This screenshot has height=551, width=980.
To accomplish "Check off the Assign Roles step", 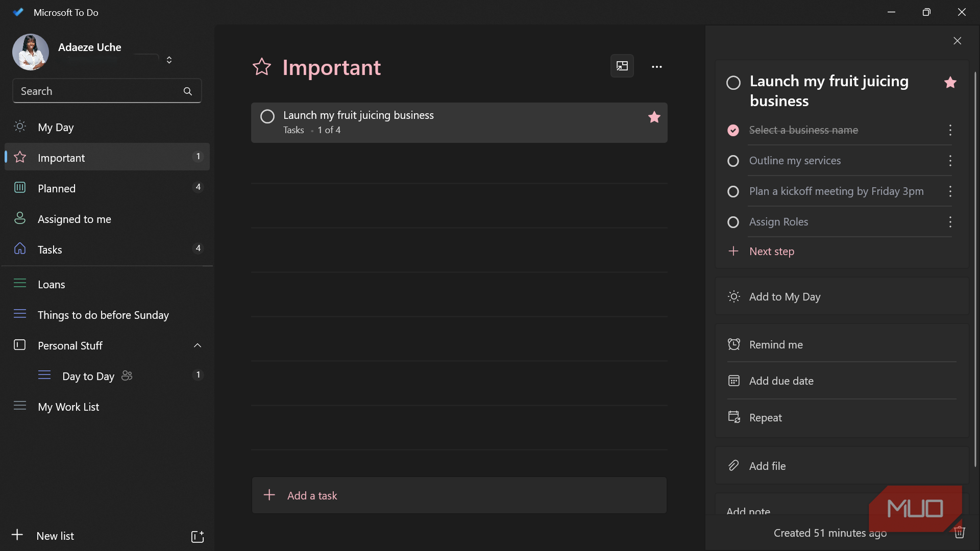I will [733, 222].
